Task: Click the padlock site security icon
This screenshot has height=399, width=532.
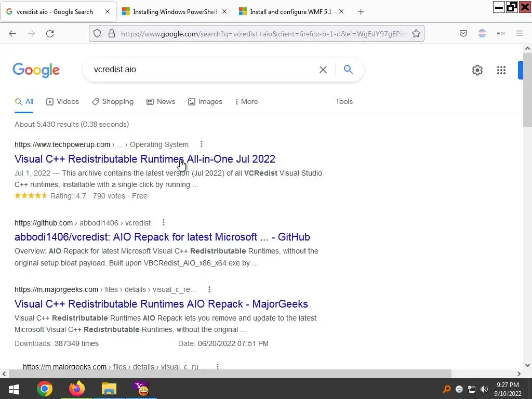Action: (x=112, y=34)
